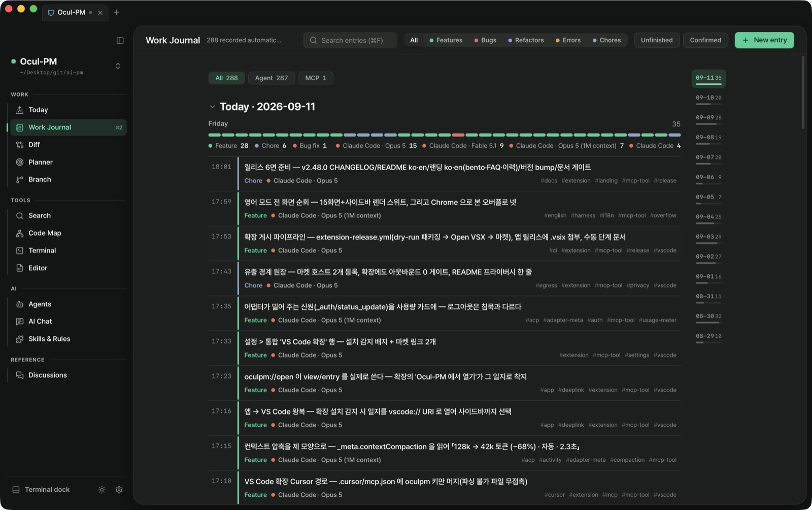This screenshot has width=812, height=510.
Task: Filter entries by Bugs
Action: pos(485,40)
